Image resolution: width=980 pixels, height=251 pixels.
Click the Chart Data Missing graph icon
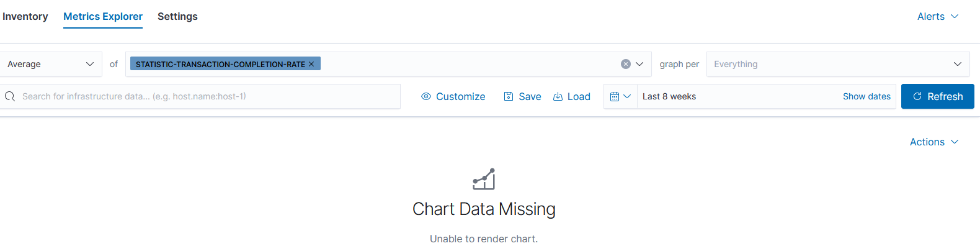pos(484,179)
